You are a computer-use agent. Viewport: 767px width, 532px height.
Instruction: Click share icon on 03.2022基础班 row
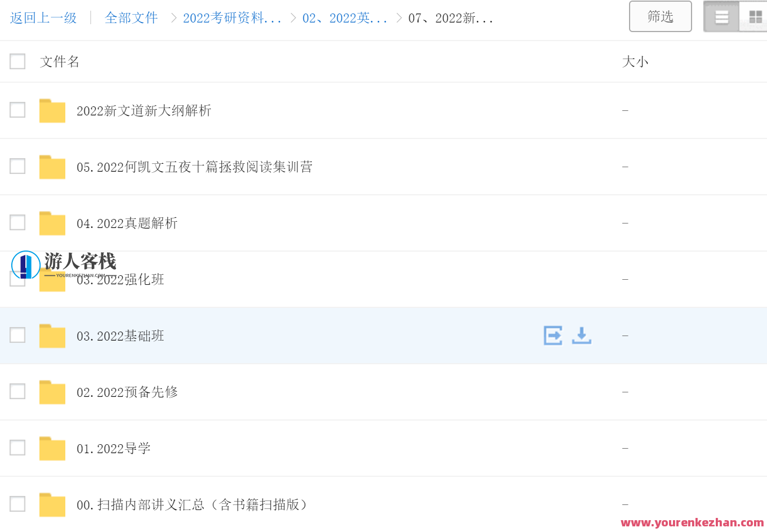click(553, 336)
